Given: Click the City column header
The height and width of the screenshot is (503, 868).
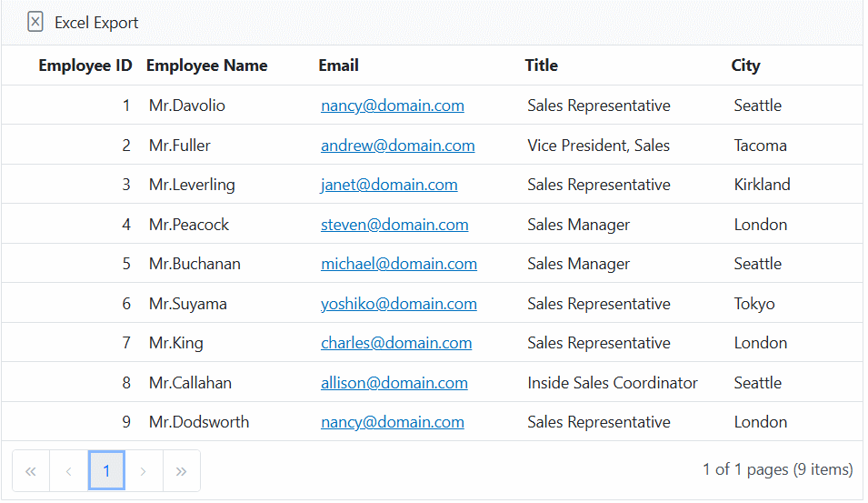Looking at the screenshot, I should tap(745, 65).
